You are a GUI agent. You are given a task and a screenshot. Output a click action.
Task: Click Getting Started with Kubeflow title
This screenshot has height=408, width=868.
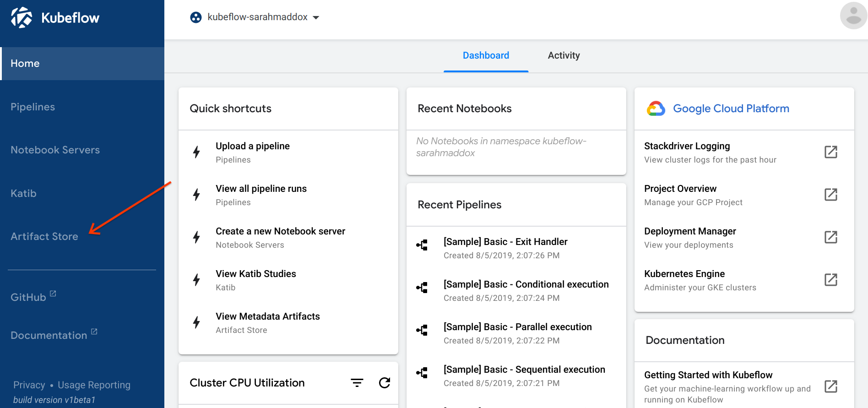point(708,375)
